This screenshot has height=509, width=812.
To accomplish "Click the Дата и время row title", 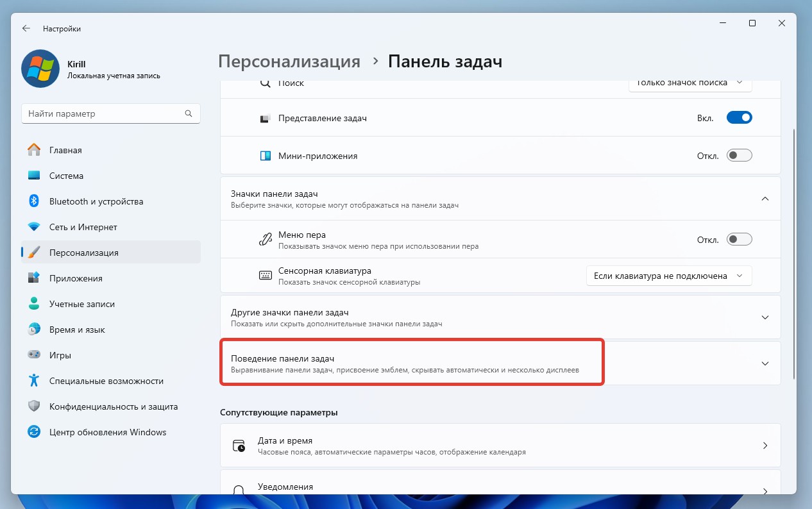I will (x=285, y=441).
